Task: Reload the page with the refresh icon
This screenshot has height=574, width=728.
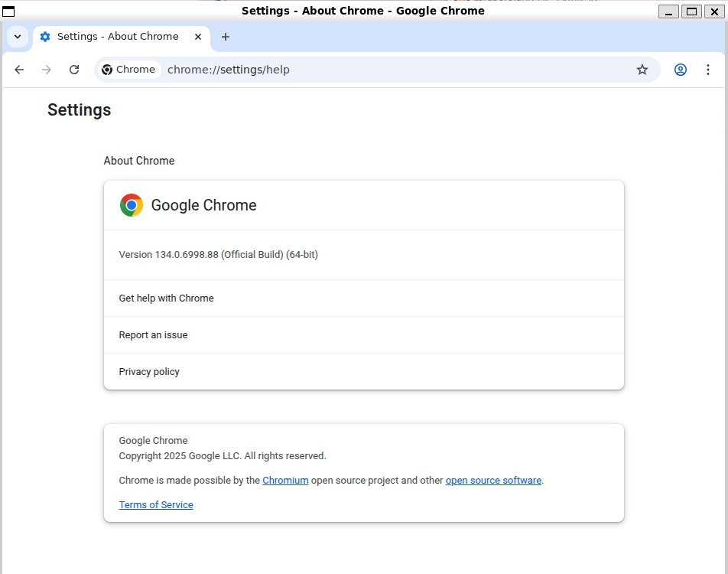Action: tap(74, 70)
